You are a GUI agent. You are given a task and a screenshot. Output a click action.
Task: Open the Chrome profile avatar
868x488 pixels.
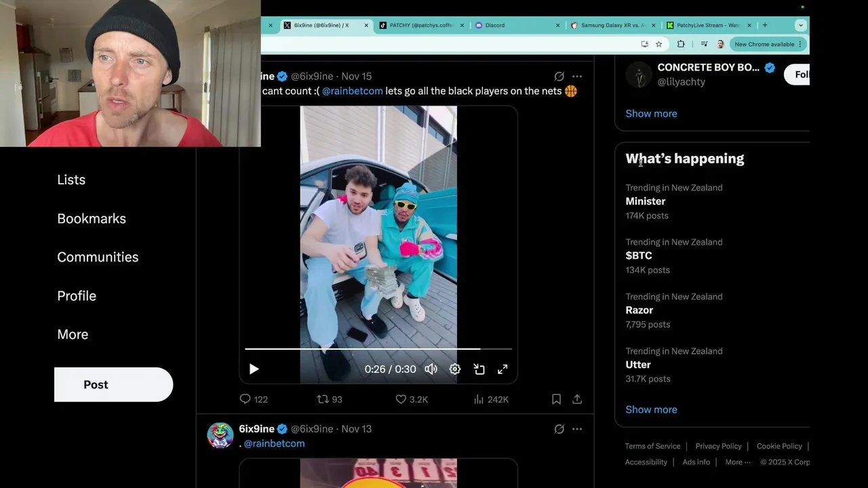tap(720, 44)
